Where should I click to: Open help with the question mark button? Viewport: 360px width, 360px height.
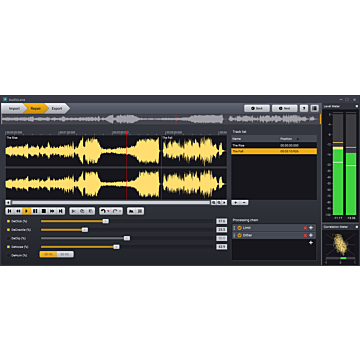click(x=304, y=108)
